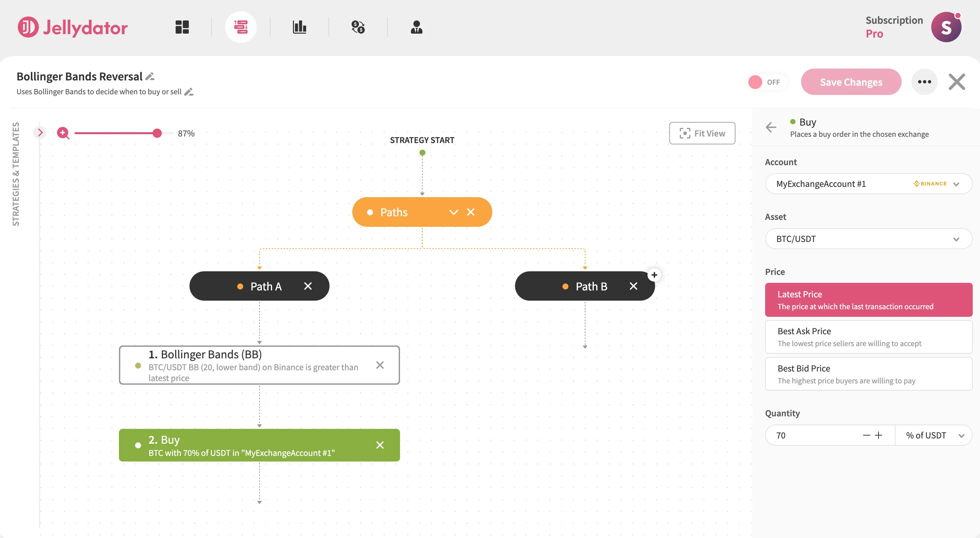Click the Fit View button
This screenshot has width=980, height=538.
click(x=702, y=133)
